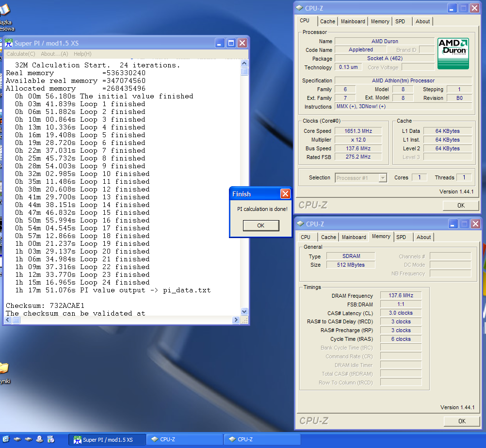
Task: Open About tab in lower CPU-Z
Action: tap(424, 237)
